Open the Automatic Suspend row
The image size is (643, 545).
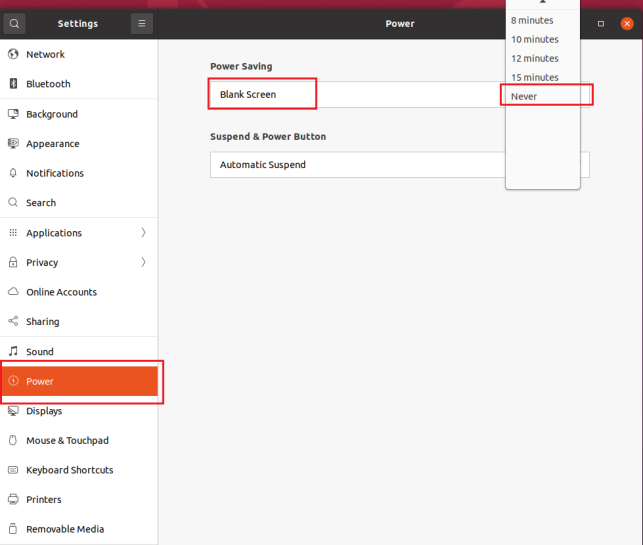tap(400, 165)
